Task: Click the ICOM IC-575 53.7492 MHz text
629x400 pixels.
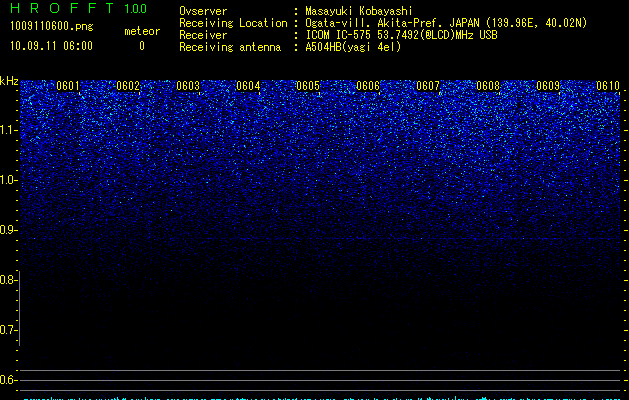Action: (401, 35)
